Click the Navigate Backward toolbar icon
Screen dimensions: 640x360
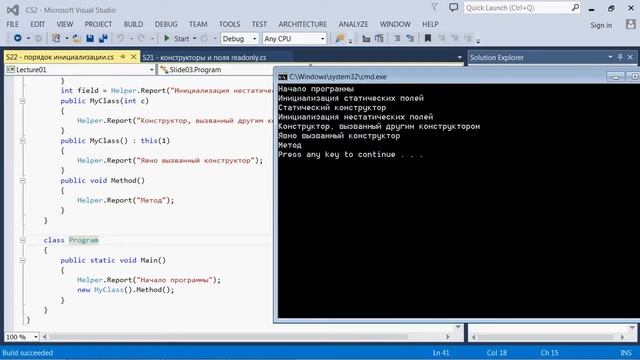click(x=18, y=38)
